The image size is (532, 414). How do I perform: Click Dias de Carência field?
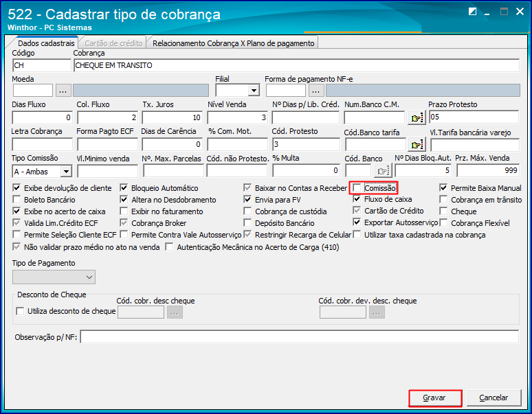172,144
